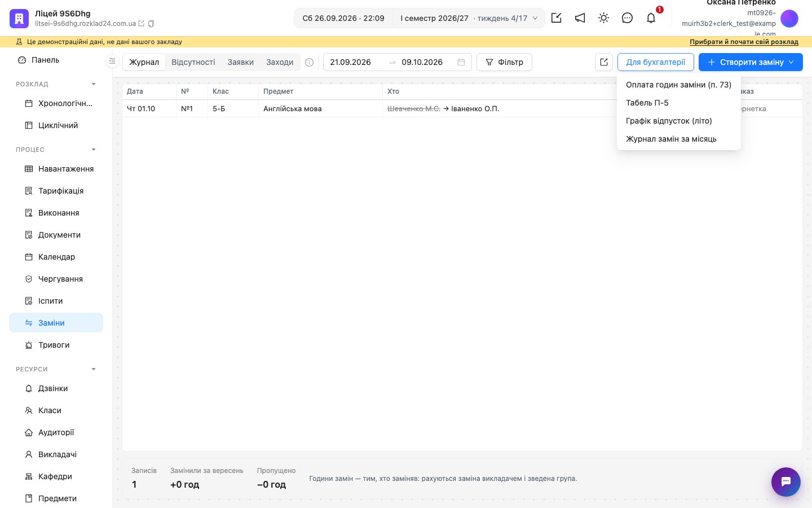
Task: Select Табель П-5 menu item
Action: click(x=679, y=103)
